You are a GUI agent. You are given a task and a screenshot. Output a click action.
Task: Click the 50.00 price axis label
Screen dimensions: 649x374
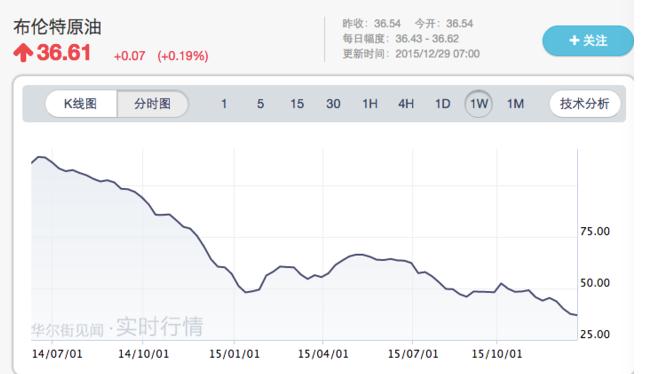click(595, 283)
